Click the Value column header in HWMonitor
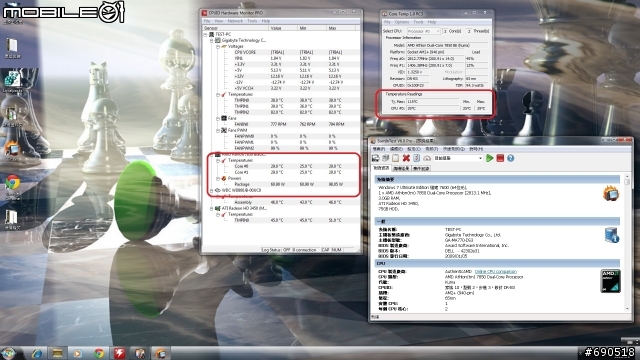The width and height of the screenshot is (640, 360). point(283,28)
